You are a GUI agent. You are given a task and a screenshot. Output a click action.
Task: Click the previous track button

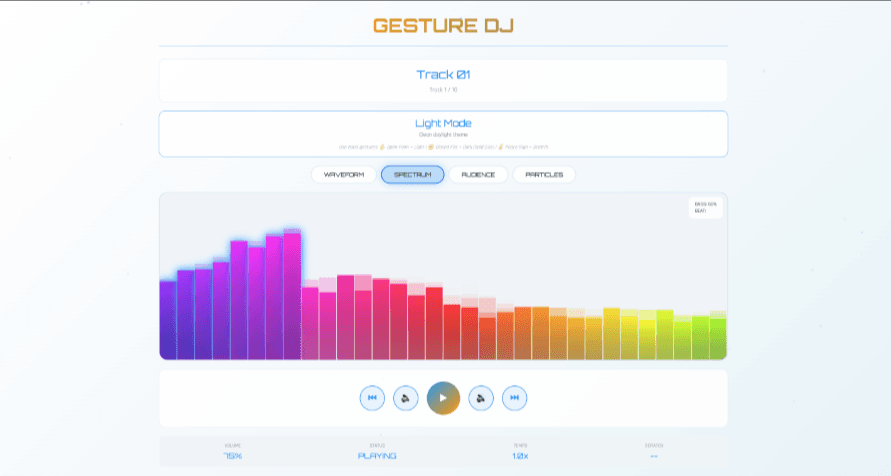372,398
